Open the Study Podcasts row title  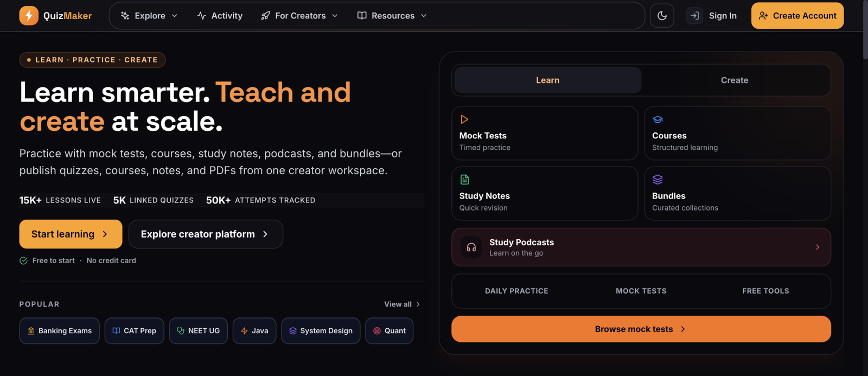pyautogui.click(x=521, y=243)
